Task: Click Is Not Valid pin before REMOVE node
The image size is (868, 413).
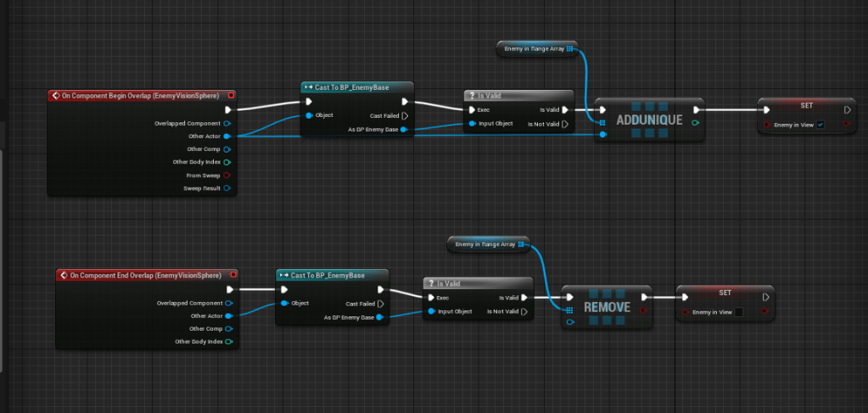Action: 524,311
